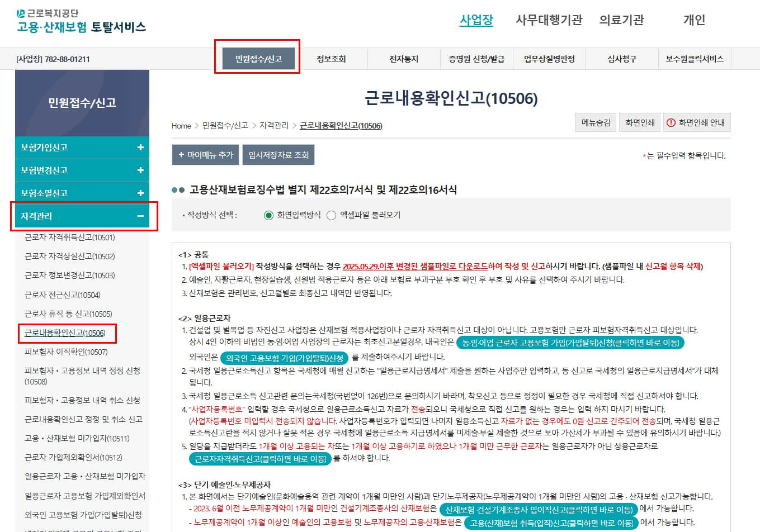Expand the 보험소멸신고 sidebar section

(x=82, y=192)
